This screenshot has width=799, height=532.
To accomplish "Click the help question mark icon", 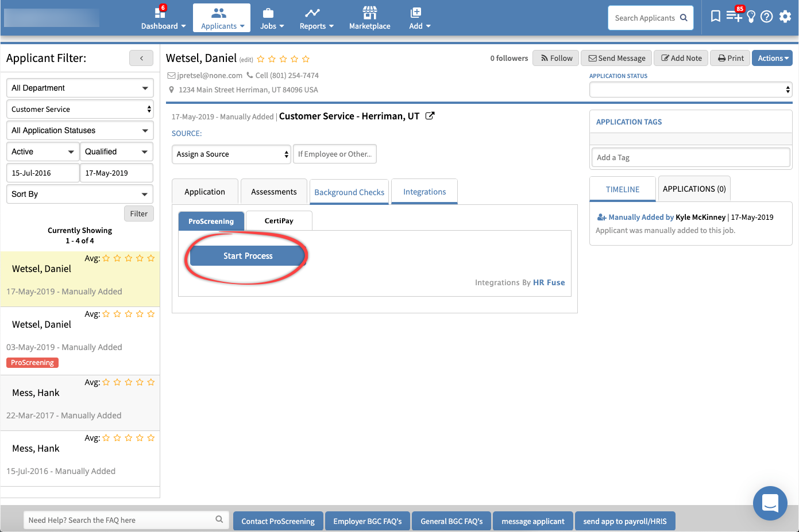I will (x=766, y=17).
